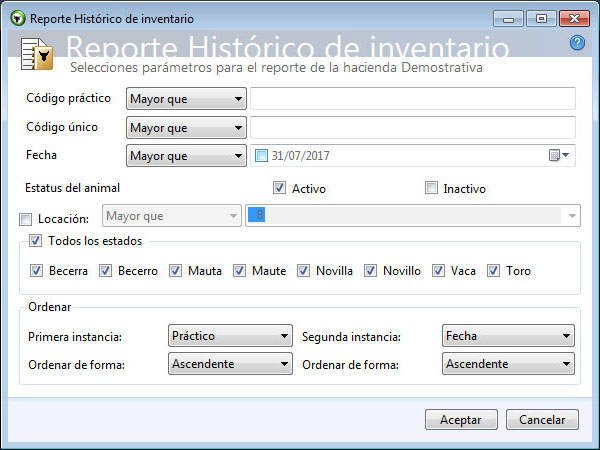Open the Segunda instancia dropdown set to Fecha
600x450 pixels.
click(508, 336)
